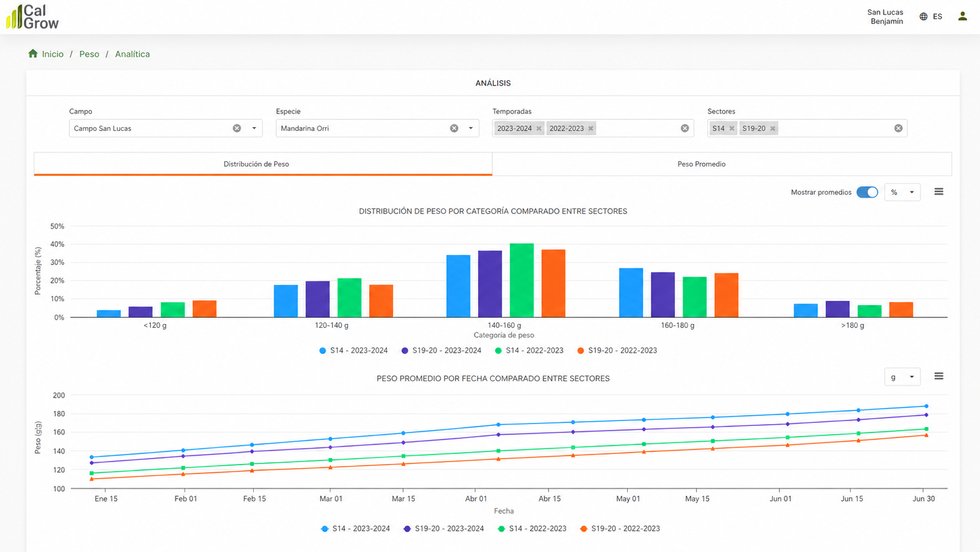The height and width of the screenshot is (552, 980).
Task: Open the average weight chart hamburger menu
Action: click(939, 376)
